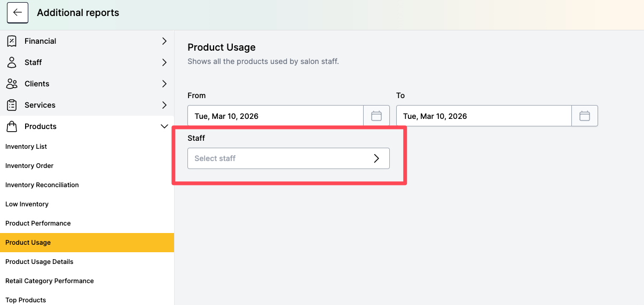Collapse the Products section chevron
Screen dimensions: 644x305
point(164,126)
